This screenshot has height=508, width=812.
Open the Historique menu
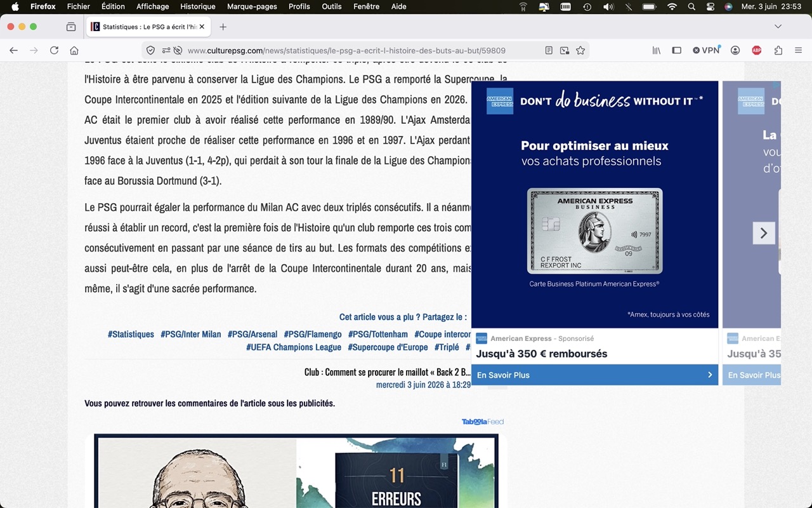(x=198, y=7)
